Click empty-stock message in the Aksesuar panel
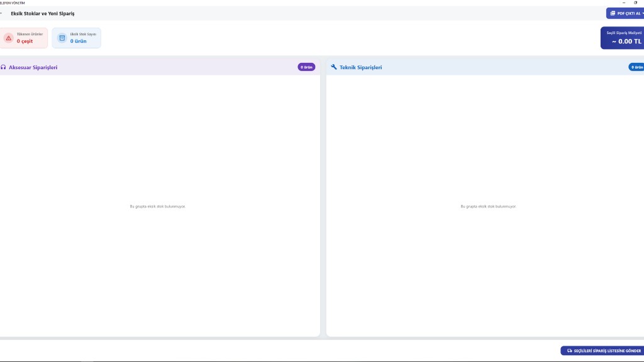This screenshot has width=644, height=362. (158, 206)
